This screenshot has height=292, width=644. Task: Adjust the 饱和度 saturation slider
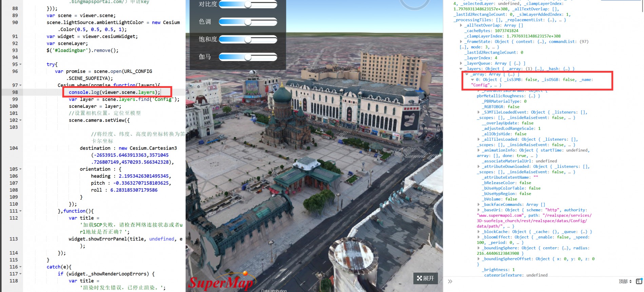pyautogui.click(x=248, y=40)
